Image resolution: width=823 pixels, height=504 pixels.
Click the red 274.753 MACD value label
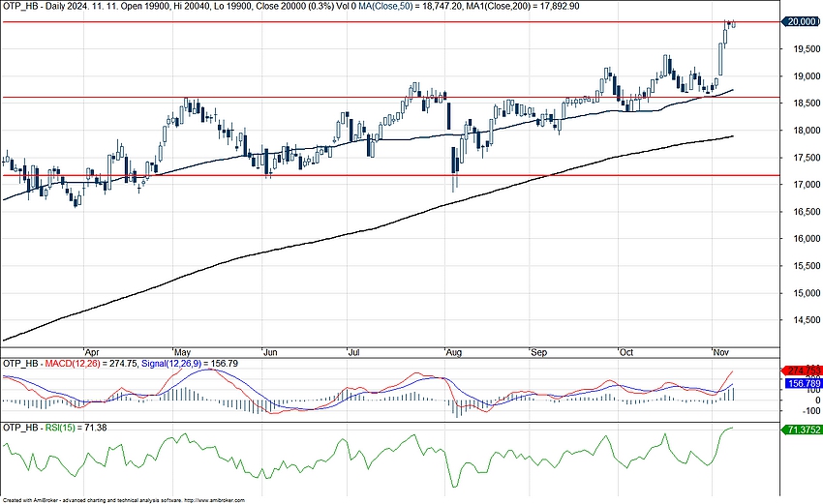click(802, 371)
